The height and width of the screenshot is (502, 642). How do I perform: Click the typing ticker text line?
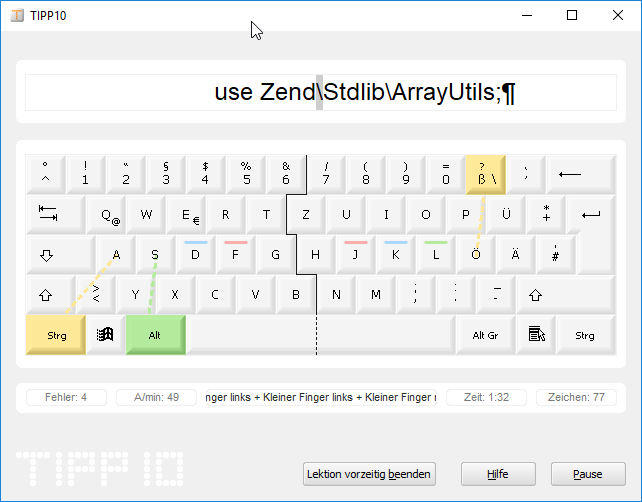(x=321, y=92)
